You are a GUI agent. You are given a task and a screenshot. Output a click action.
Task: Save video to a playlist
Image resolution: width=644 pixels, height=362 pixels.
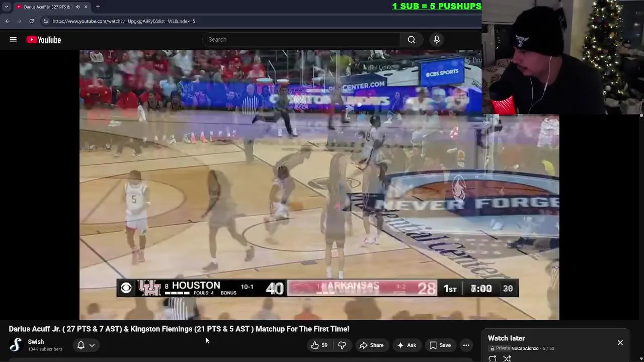[440, 345]
